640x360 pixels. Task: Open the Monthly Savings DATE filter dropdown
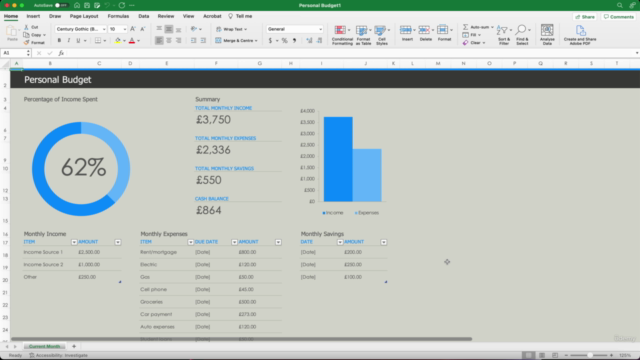pos(340,242)
